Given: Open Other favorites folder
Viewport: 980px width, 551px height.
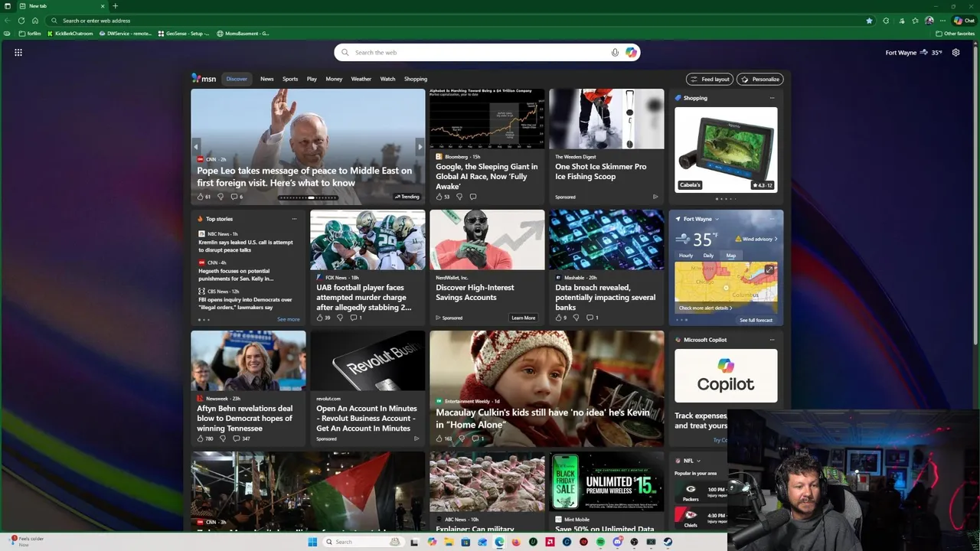Looking at the screenshot, I should click(x=955, y=34).
